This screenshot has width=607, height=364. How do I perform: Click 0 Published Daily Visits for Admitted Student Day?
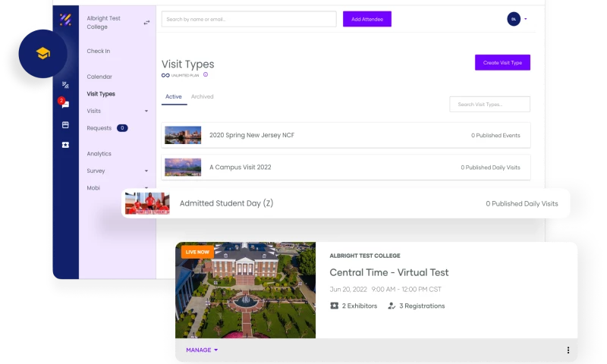point(522,204)
